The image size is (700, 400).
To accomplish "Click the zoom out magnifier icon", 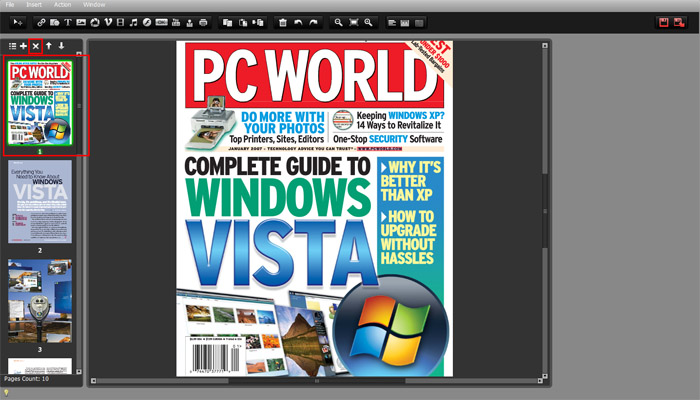I will tap(338, 22).
